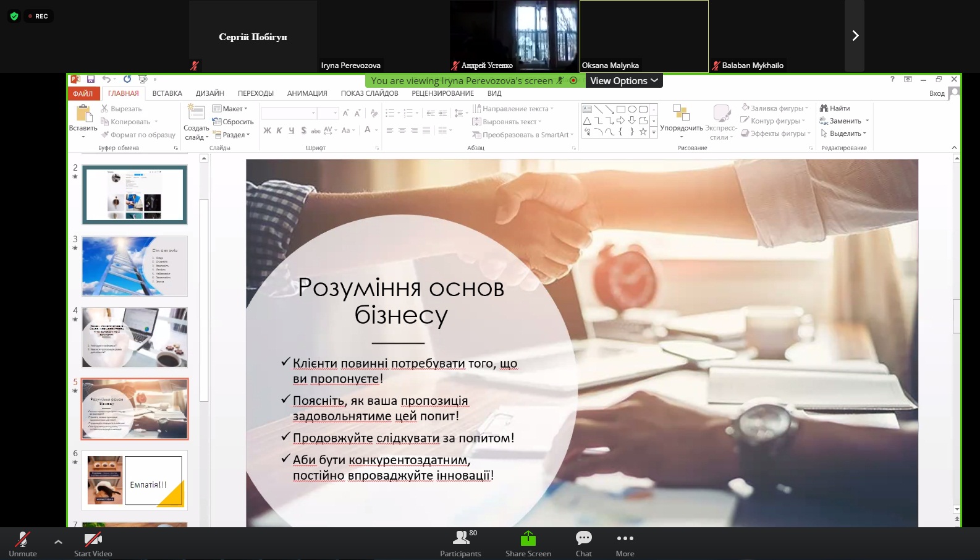This screenshot has width=980, height=560.
Task: Expand the View Options dropdown
Action: [623, 81]
